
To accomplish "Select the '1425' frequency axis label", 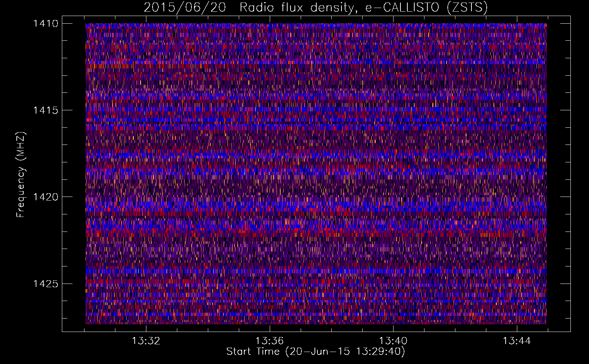I will (x=46, y=284).
